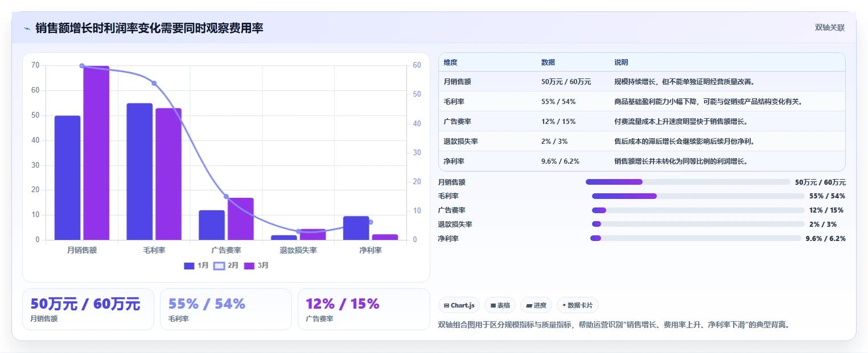Click table cell 12% / 15%

[x=558, y=122]
